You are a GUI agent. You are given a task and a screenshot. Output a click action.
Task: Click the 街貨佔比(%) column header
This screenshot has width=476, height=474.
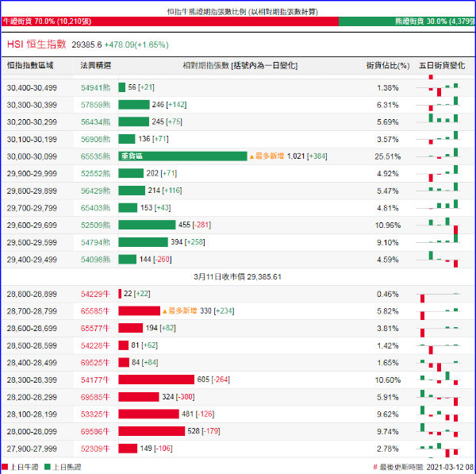388,66
